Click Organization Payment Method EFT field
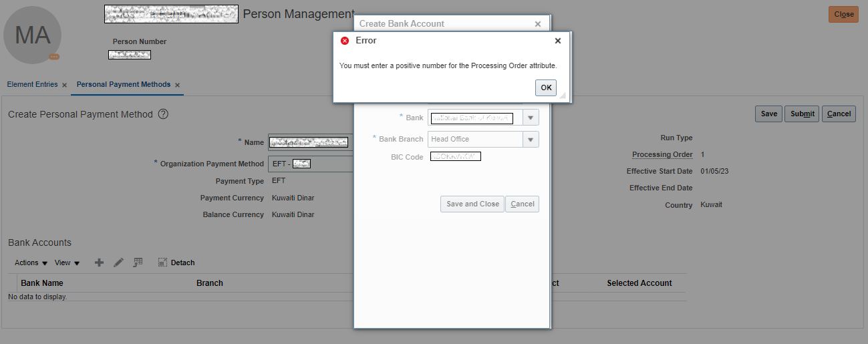 (311, 164)
